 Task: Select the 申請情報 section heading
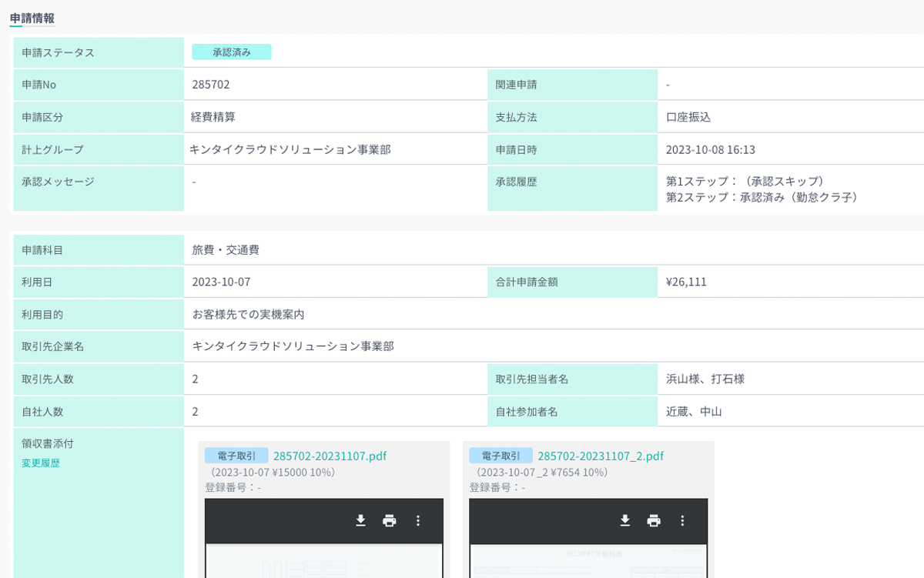tap(32, 18)
